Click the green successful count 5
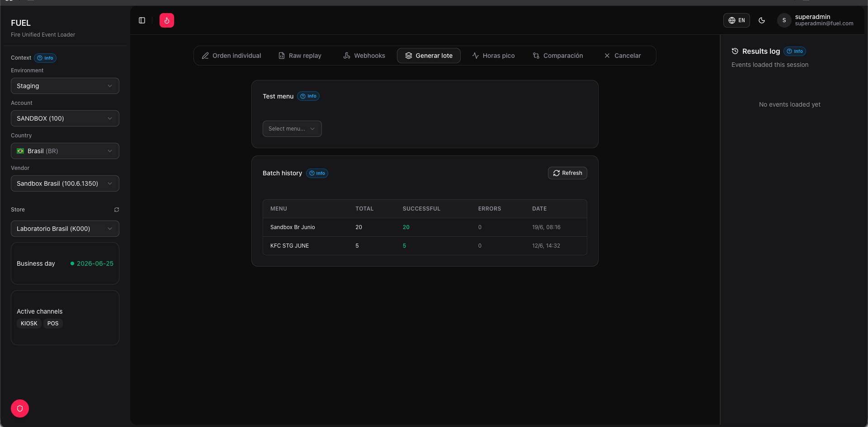Image resolution: width=868 pixels, height=427 pixels. click(x=404, y=246)
